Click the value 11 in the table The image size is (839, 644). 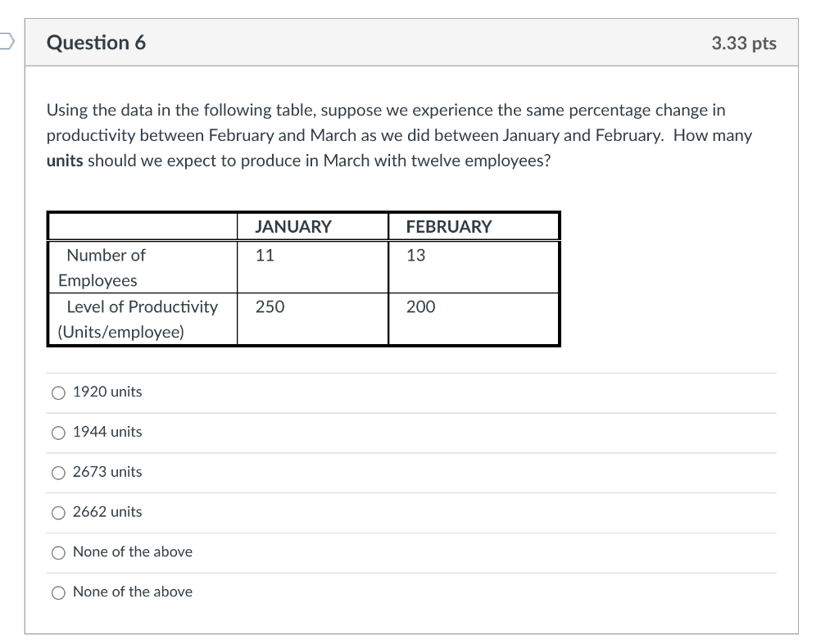[262, 255]
